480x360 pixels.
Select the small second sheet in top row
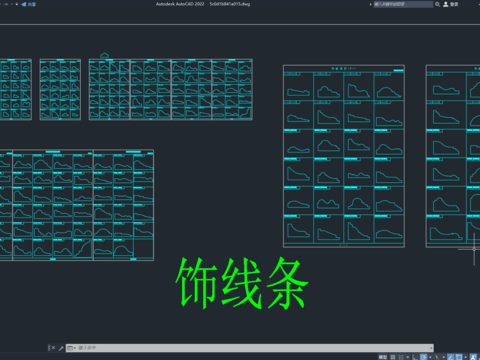tap(60, 90)
